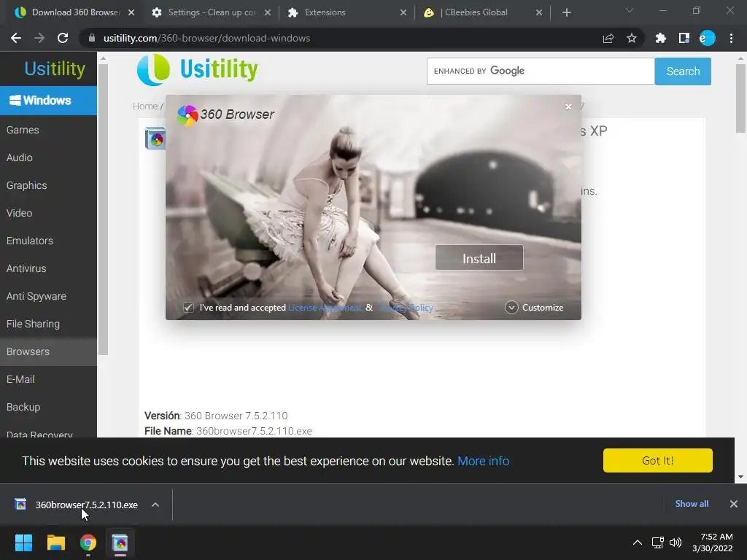Open the Games category
The height and width of the screenshot is (560, 747).
pyautogui.click(x=48, y=130)
